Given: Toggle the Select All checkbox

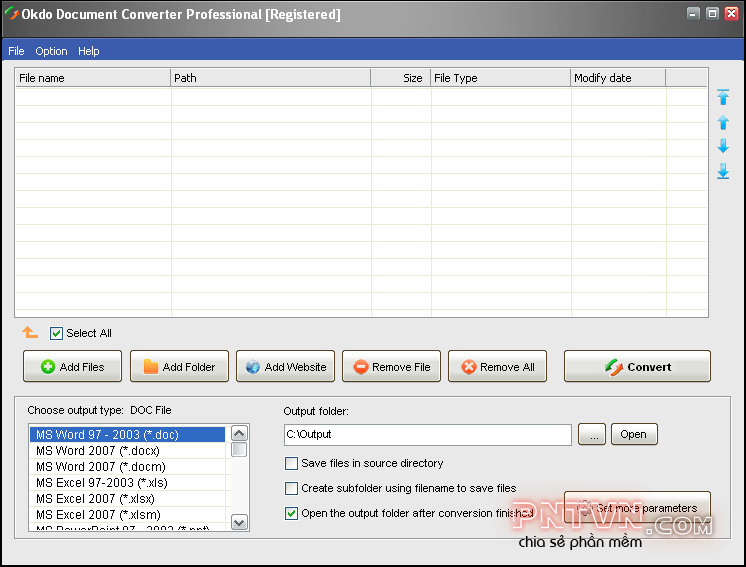Looking at the screenshot, I should [56, 333].
